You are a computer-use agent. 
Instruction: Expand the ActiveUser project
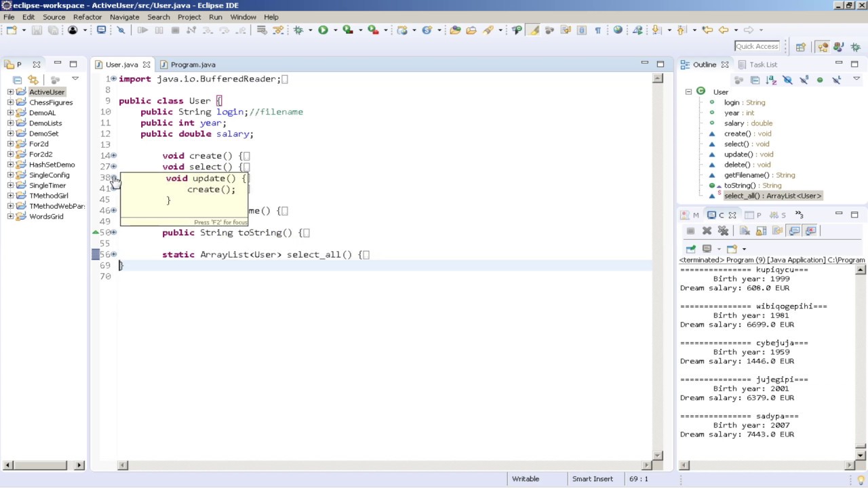click(10, 91)
